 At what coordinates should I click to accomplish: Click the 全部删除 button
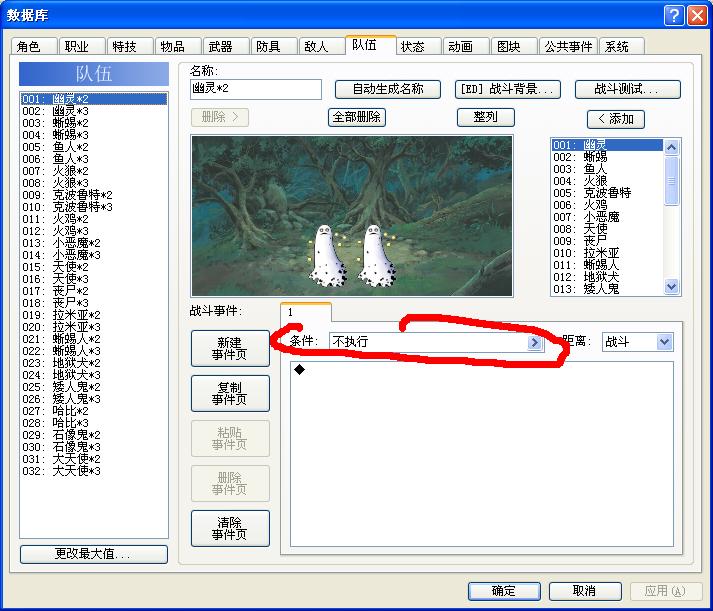click(356, 117)
